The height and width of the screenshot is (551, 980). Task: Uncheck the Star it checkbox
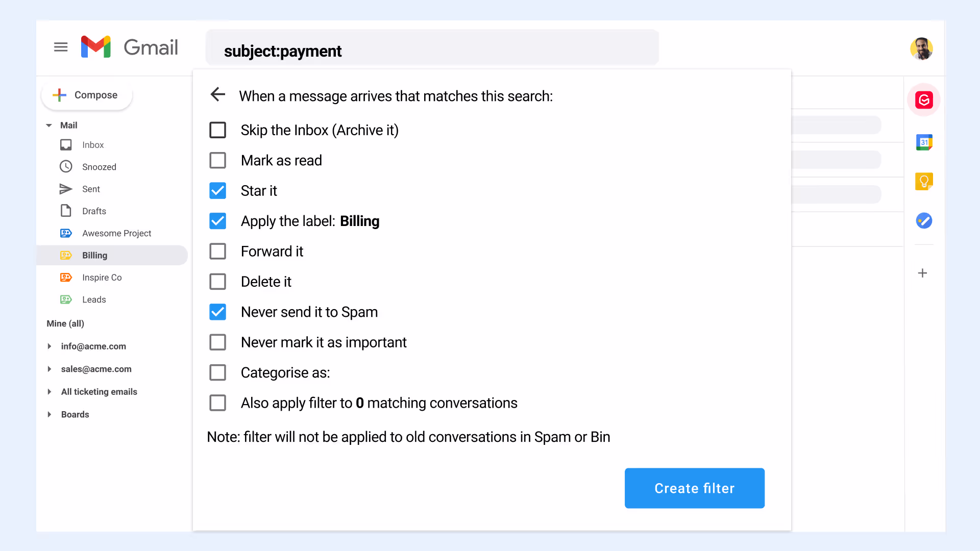tap(218, 191)
